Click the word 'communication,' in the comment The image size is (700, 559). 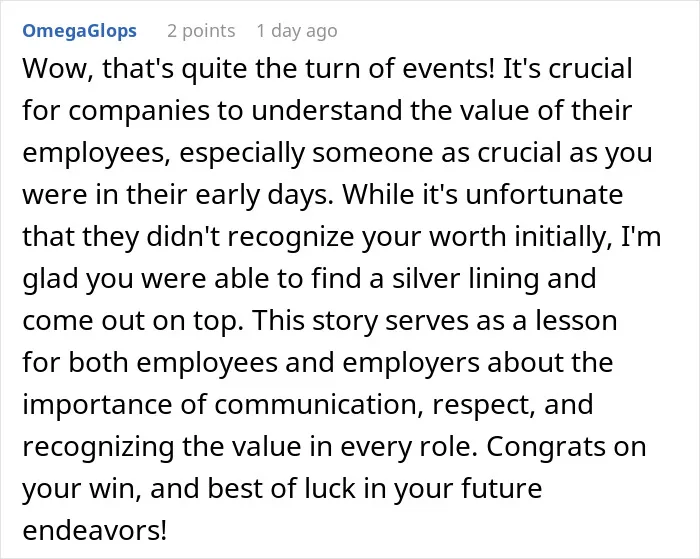click(x=320, y=405)
